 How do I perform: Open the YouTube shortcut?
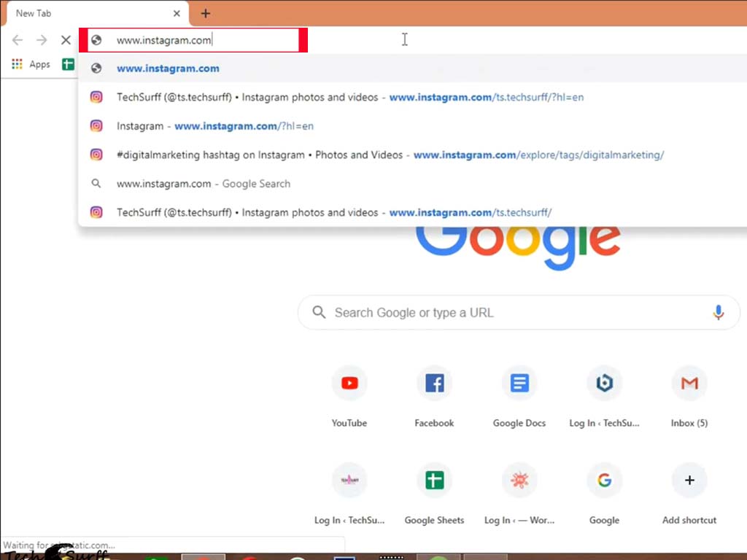point(349,396)
